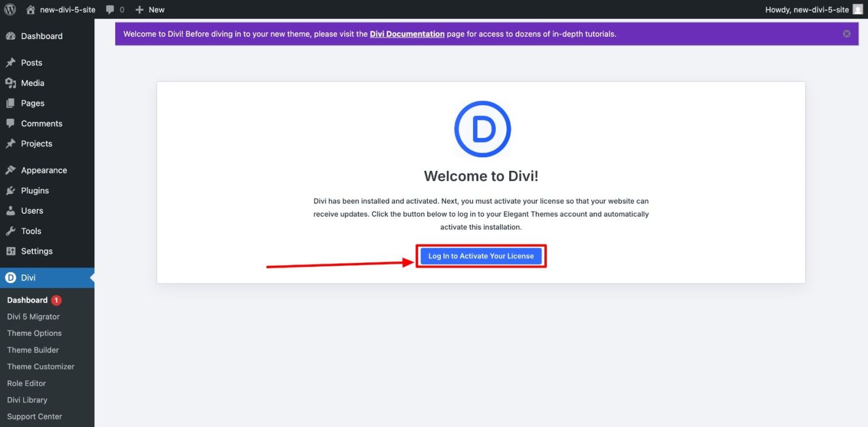Click the Settings sidebar icon
The width and height of the screenshot is (868, 427).
(x=10, y=251)
